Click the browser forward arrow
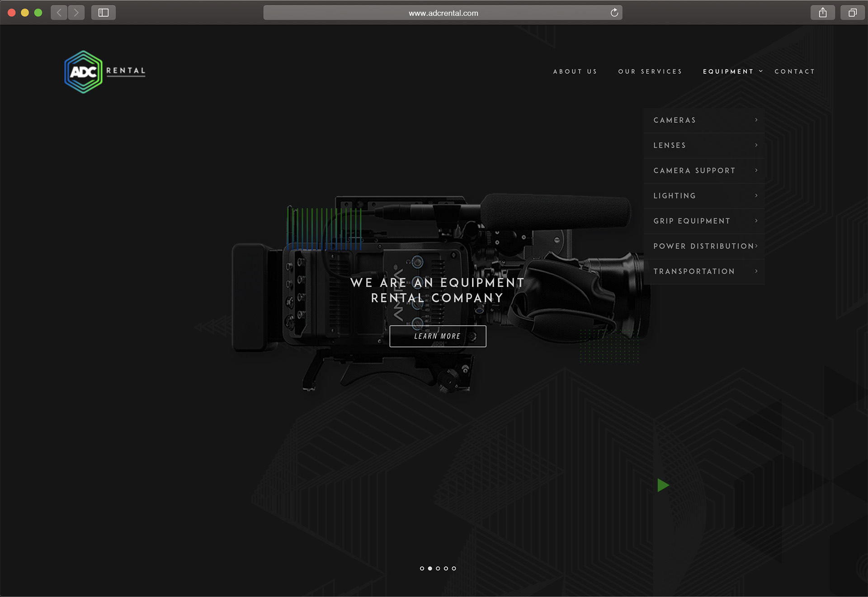Image resolution: width=868 pixels, height=597 pixels. tap(76, 13)
